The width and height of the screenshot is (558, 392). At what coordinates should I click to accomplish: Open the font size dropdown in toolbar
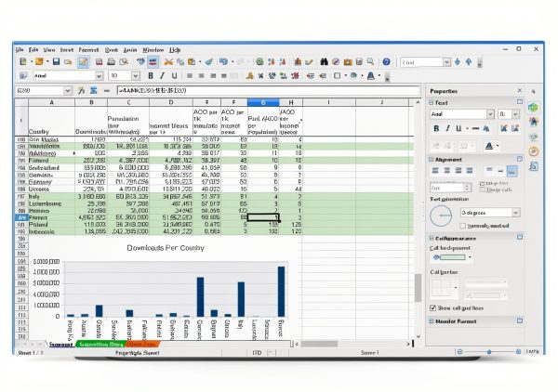[135, 75]
